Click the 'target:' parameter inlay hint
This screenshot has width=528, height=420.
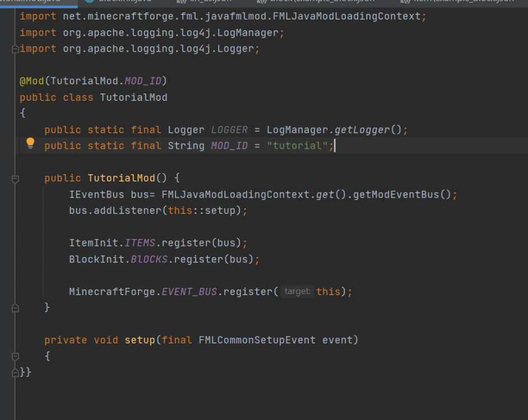tap(297, 291)
